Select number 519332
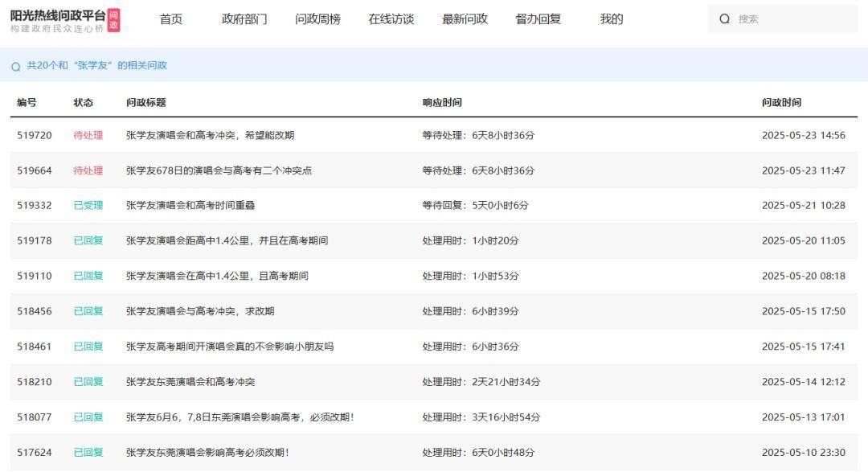Viewport: 868px width, 472px height. click(x=35, y=206)
